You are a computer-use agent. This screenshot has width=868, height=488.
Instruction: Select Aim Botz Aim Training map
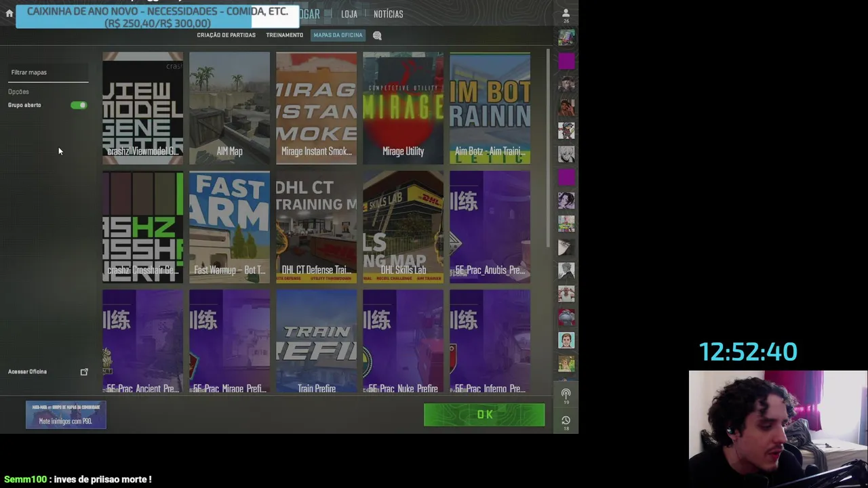(x=490, y=108)
